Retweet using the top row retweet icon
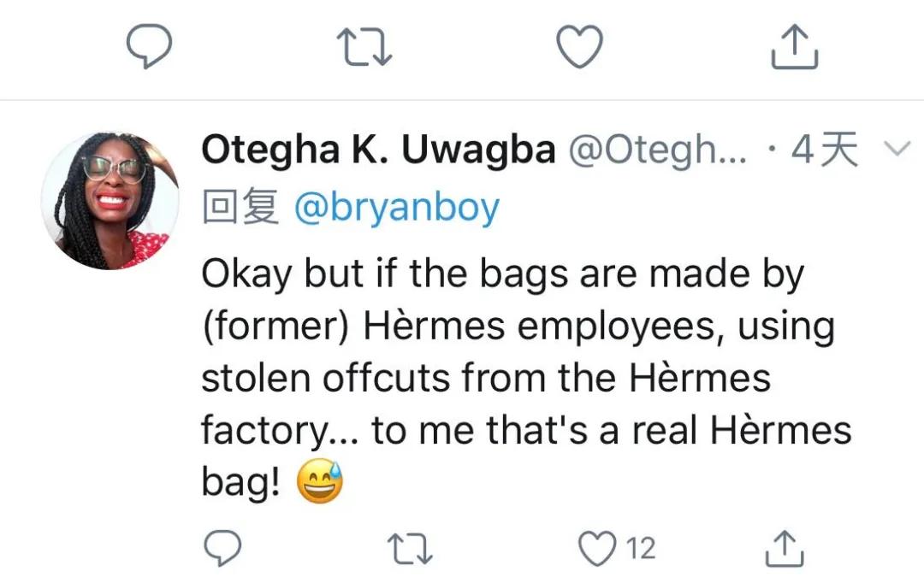The image size is (924, 583). click(363, 46)
